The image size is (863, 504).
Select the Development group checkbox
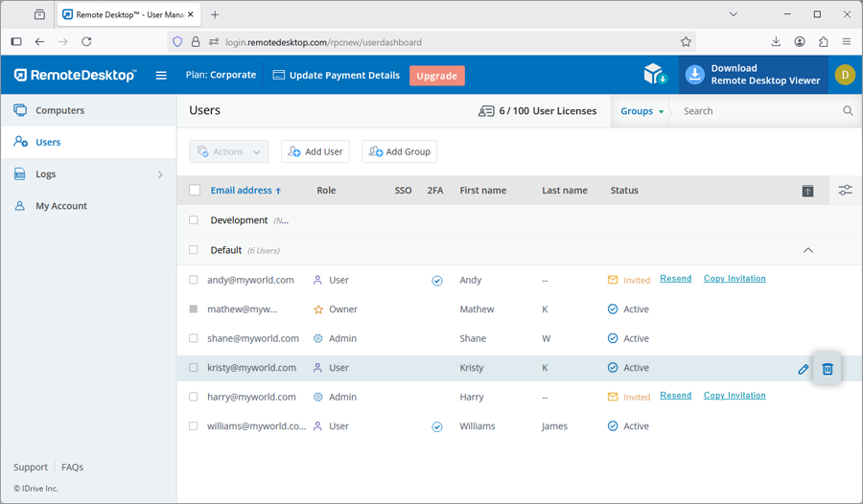click(x=194, y=220)
